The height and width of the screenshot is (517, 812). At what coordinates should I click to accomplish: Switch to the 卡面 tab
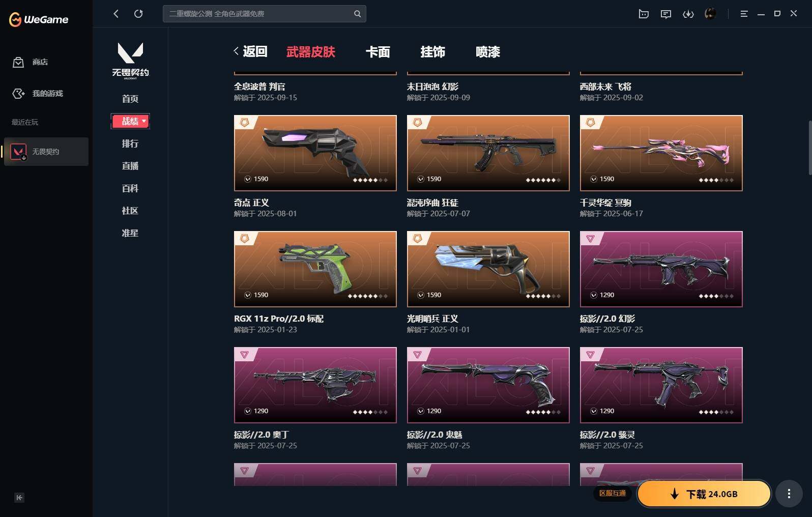378,51
